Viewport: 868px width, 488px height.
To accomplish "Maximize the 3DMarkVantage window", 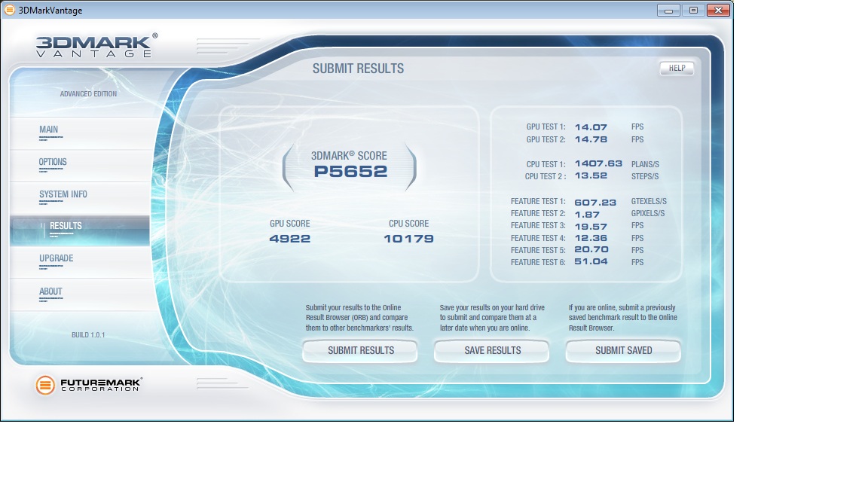I will coord(693,10).
